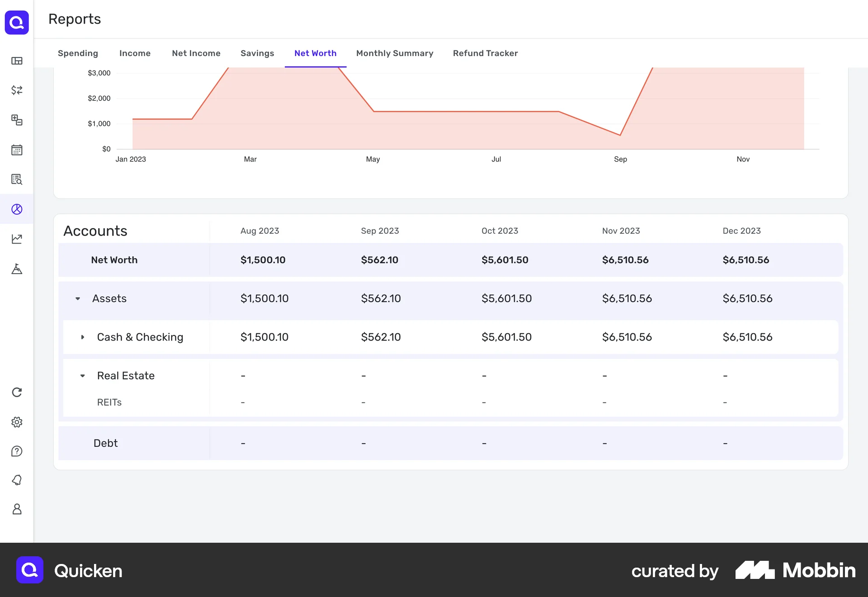Select the REITs row in Accounts

pyautogui.click(x=109, y=402)
